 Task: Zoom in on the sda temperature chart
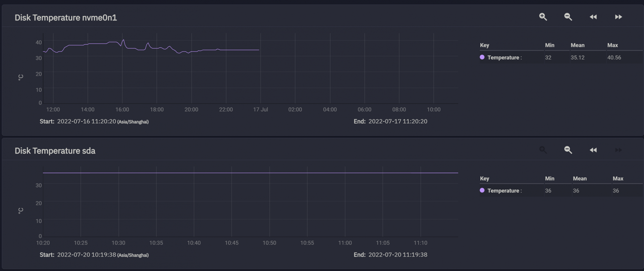tap(543, 150)
